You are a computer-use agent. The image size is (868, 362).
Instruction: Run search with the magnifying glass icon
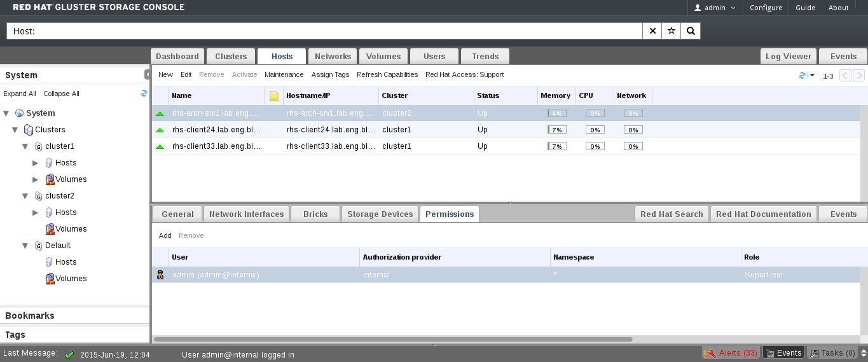[x=691, y=31]
